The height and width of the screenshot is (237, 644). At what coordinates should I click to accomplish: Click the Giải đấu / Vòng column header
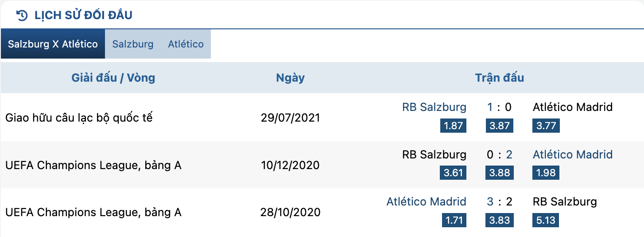[x=113, y=78]
